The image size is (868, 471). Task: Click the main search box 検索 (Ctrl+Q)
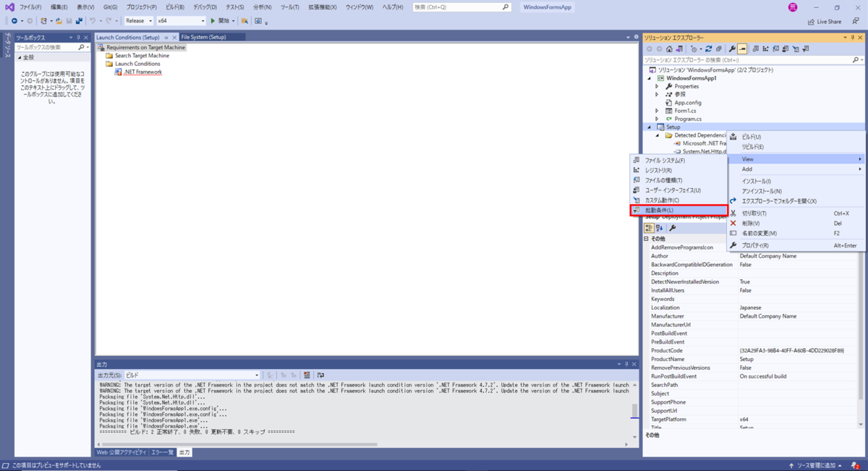pos(461,7)
